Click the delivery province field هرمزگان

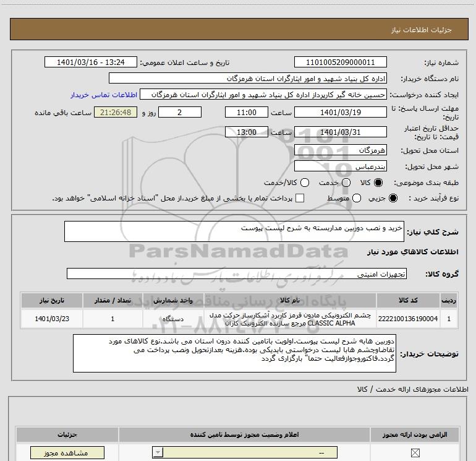(x=340, y=150)
